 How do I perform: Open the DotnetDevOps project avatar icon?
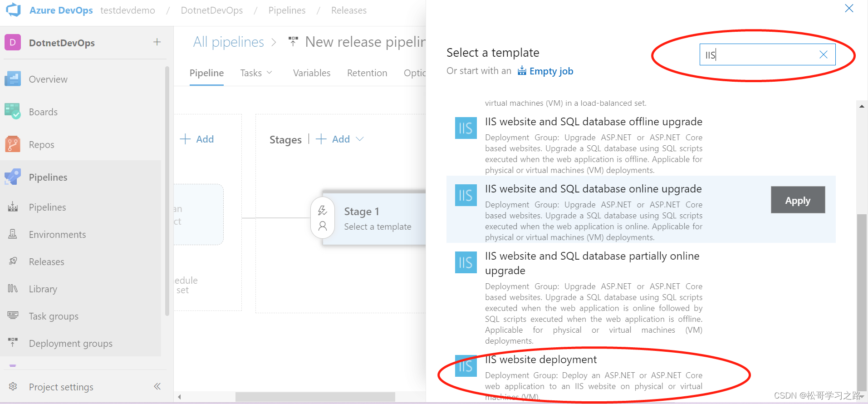tap(13, 42)
